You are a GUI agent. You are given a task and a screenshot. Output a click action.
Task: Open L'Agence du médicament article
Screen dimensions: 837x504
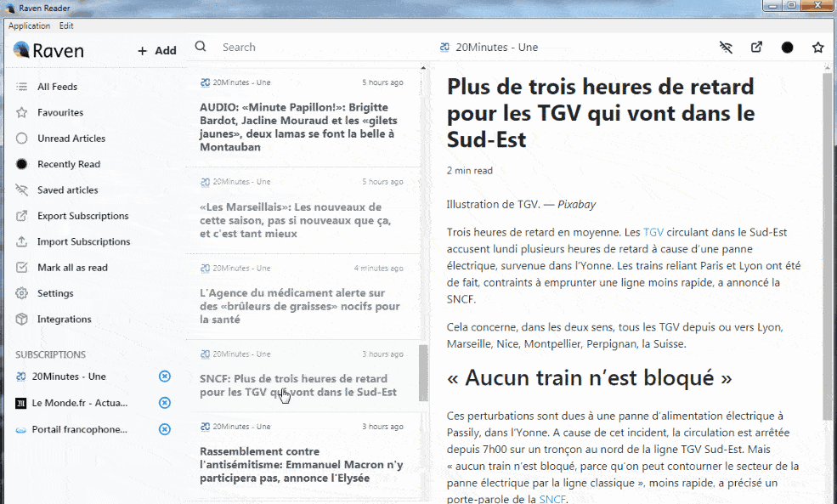point(303,297)
